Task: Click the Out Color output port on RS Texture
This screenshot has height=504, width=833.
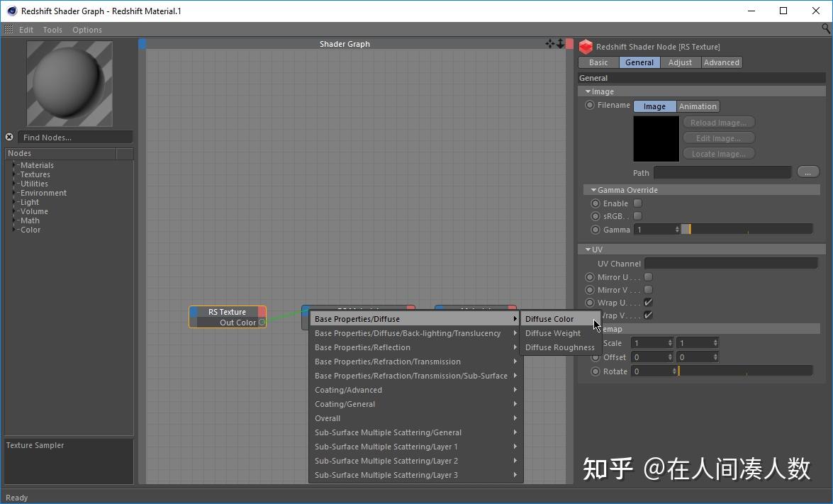Action: click(x=262, y=323)
